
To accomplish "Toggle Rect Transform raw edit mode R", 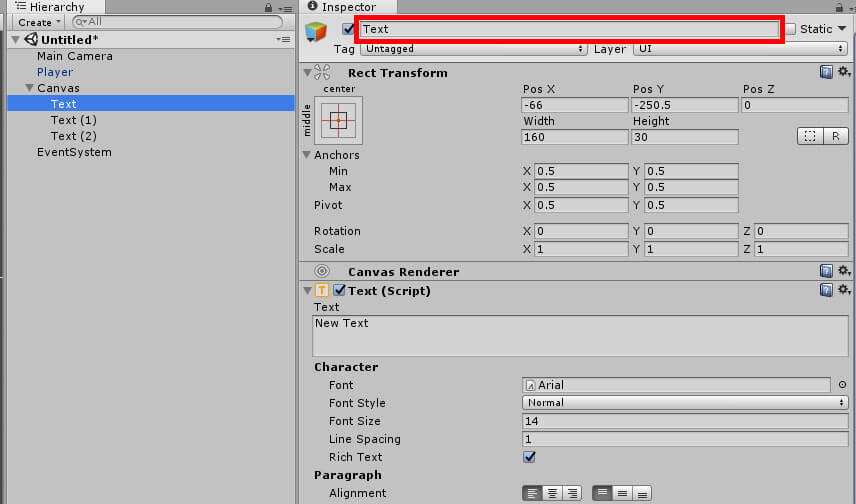I will (x=836, y=136).
